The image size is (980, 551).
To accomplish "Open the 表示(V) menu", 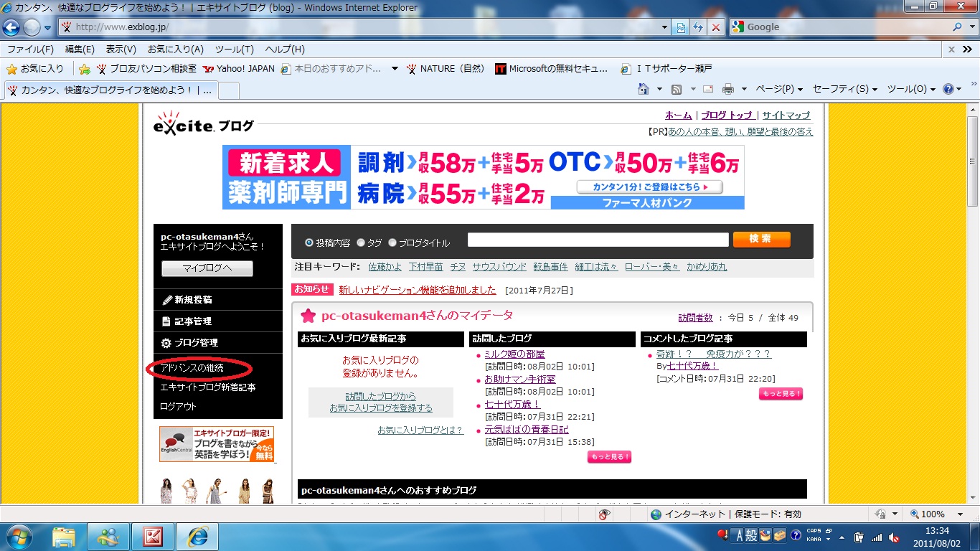I will pos(121,50).
